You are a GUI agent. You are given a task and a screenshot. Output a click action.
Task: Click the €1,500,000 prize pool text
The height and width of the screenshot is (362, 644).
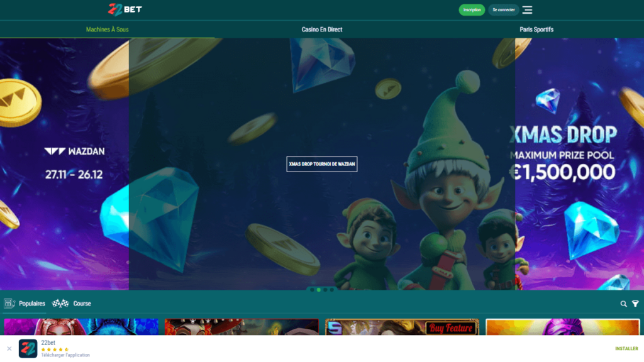[562, 172]
